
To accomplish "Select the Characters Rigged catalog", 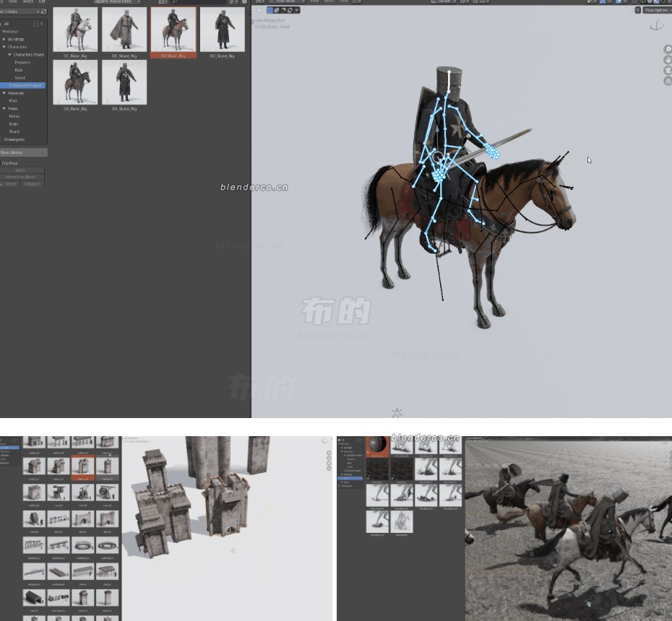I will [x=22, y=86].
